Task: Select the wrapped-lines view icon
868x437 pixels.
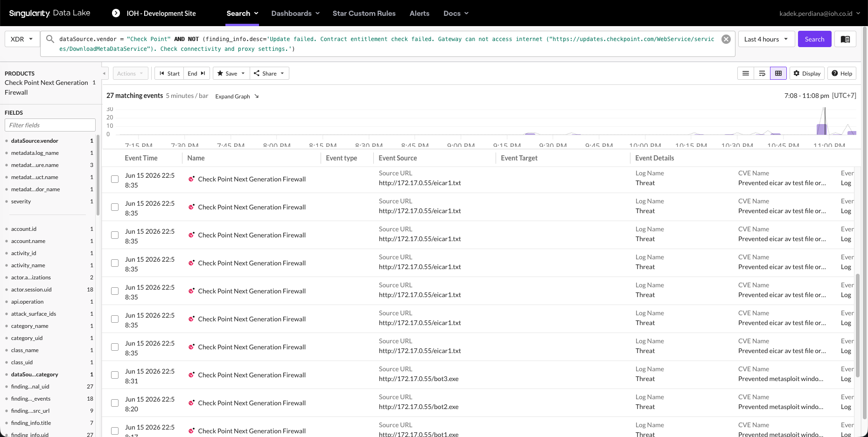Action: [762, 73]
